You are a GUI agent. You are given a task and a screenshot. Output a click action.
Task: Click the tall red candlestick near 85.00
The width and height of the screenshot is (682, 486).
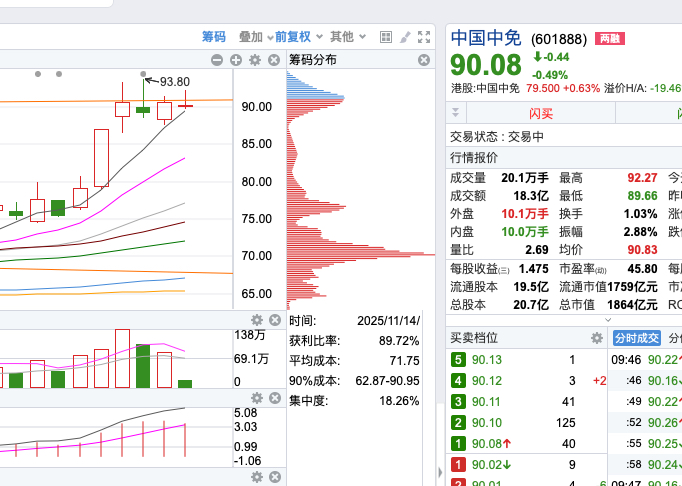pos(101,158)
